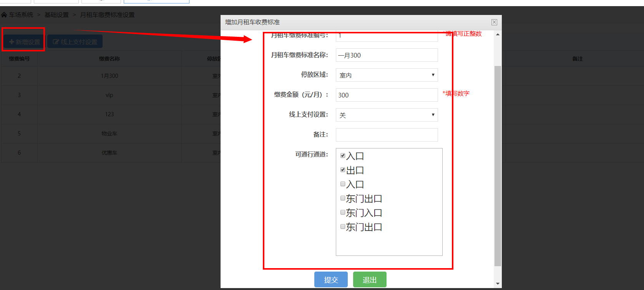Open the 车场系统 breadcrumb link
The height and width of the screenshot is (290, 644).
(x=21, y=15)
